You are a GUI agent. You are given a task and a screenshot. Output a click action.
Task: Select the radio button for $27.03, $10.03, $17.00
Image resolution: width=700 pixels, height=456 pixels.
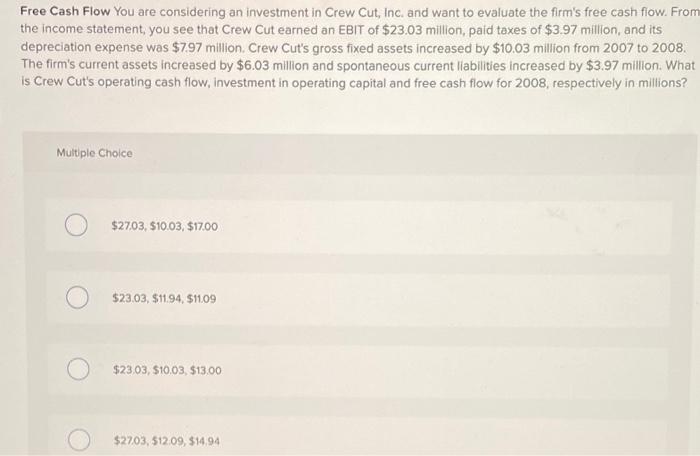(x=76, y=225)
